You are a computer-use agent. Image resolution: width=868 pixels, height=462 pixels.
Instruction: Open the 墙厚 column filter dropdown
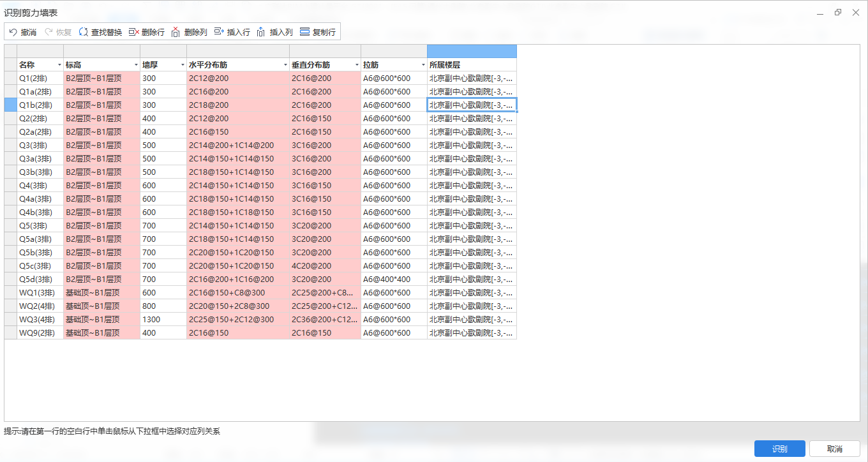pos(183,65)
